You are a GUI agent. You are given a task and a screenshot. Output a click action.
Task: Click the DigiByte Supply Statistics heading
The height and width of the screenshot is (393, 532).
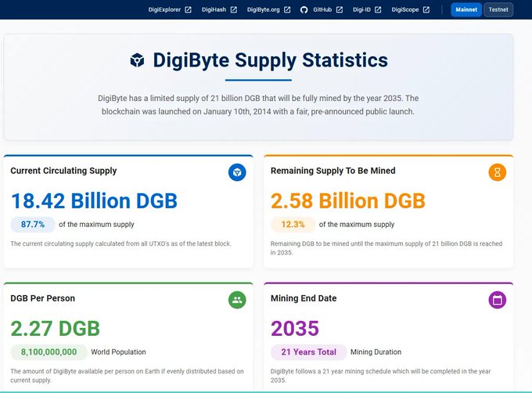pyautogui.click(x=271, y=60)
